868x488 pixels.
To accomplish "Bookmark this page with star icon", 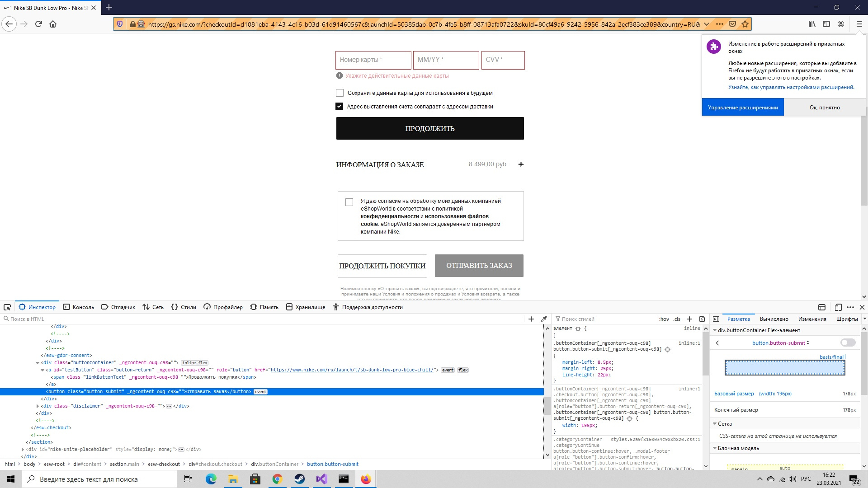I will 745,24.
